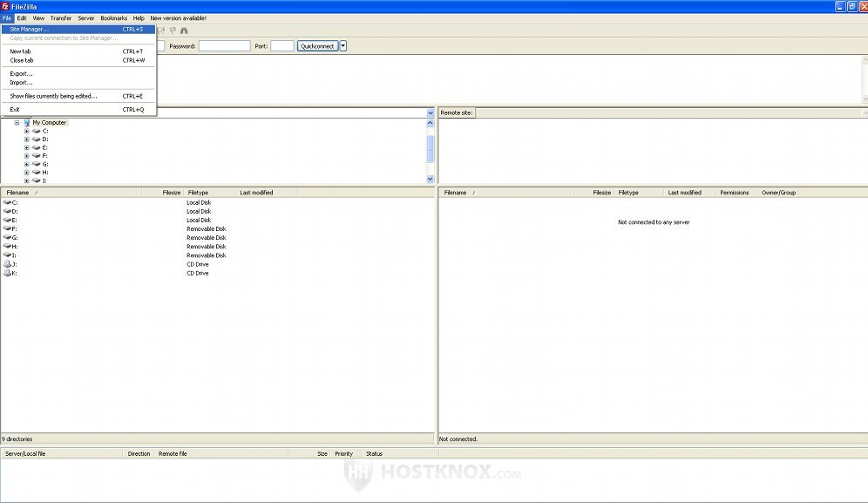Choose Site Manager from the File menu
This screenshot has height=503, width=868.
coord(78,30)
